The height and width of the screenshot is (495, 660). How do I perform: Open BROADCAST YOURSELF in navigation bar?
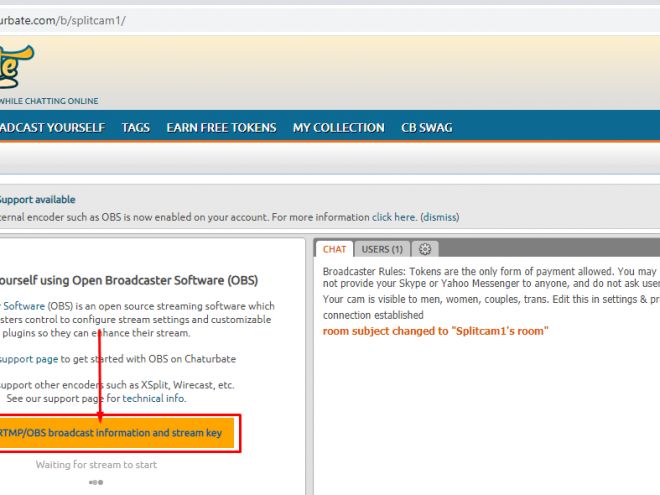(52, 128)
